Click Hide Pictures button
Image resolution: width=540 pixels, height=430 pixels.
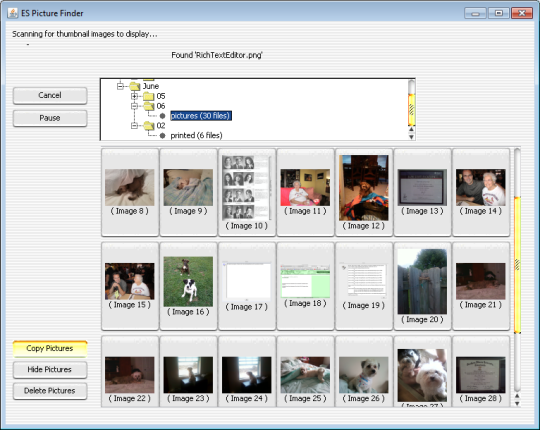click(x=50, y=370)
